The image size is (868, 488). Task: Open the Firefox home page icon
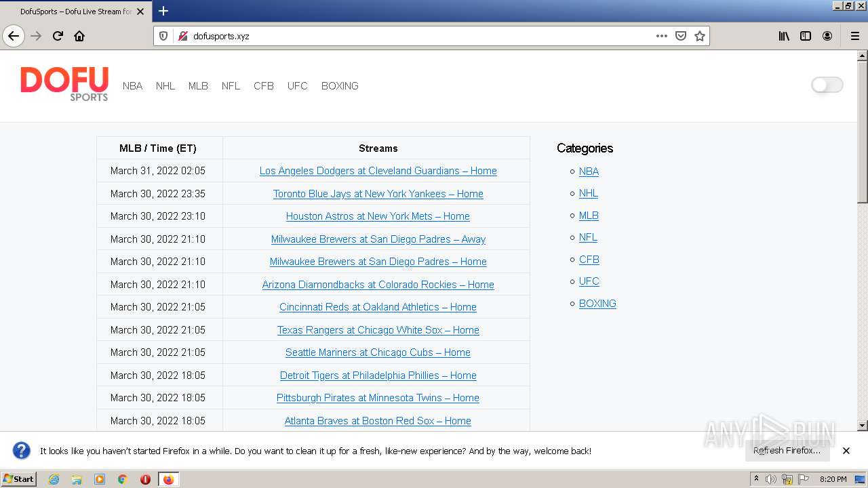[79, 36]
